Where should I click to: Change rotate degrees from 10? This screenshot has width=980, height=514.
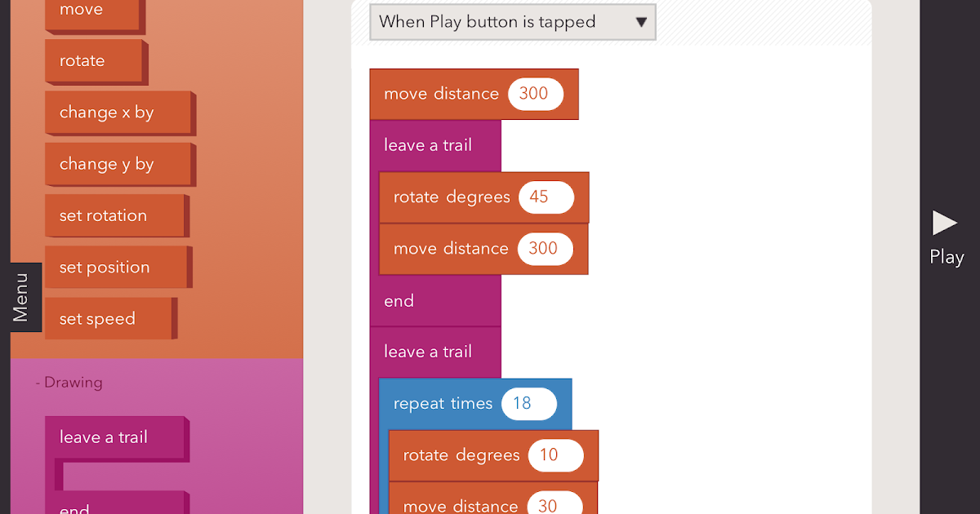click(556, 455)
